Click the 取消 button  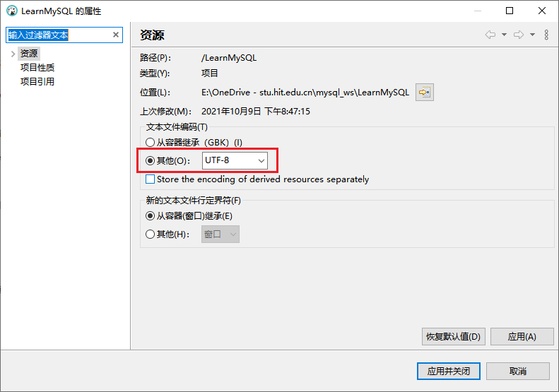(x=517, y=371)
